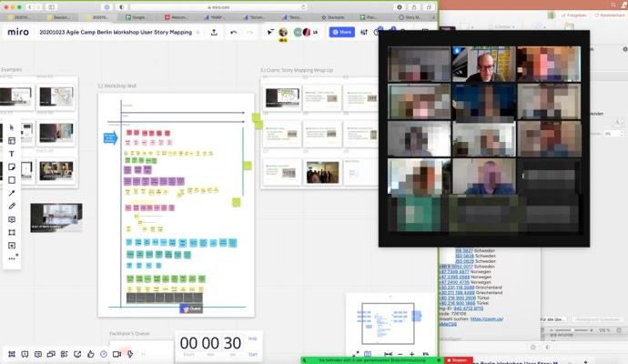Open the collaborator avatars list showing 18
628x364 pixels.
307,33
